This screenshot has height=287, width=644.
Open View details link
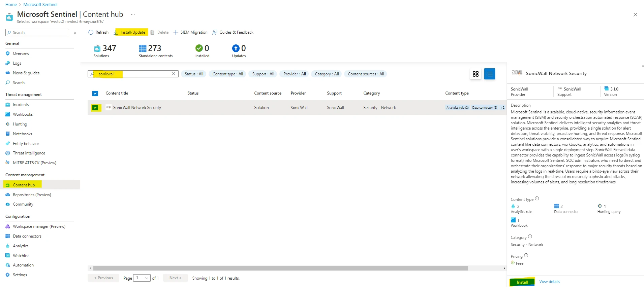coord(550,282)
